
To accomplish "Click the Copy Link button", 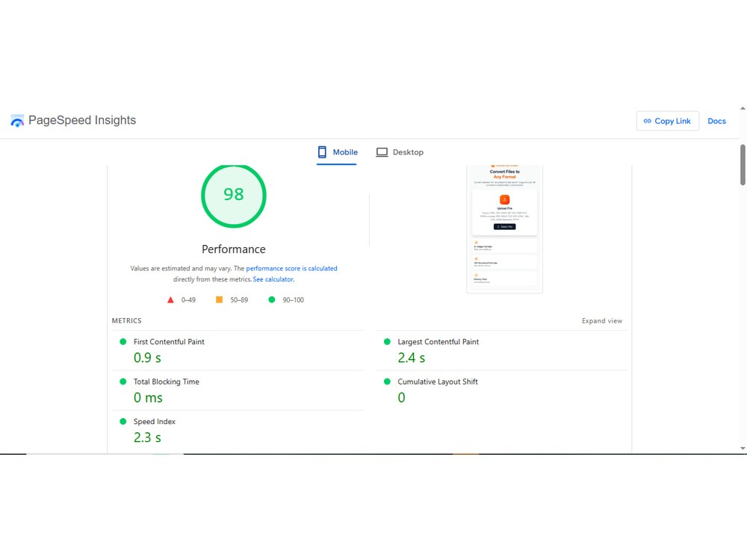I will click(667, 121).
